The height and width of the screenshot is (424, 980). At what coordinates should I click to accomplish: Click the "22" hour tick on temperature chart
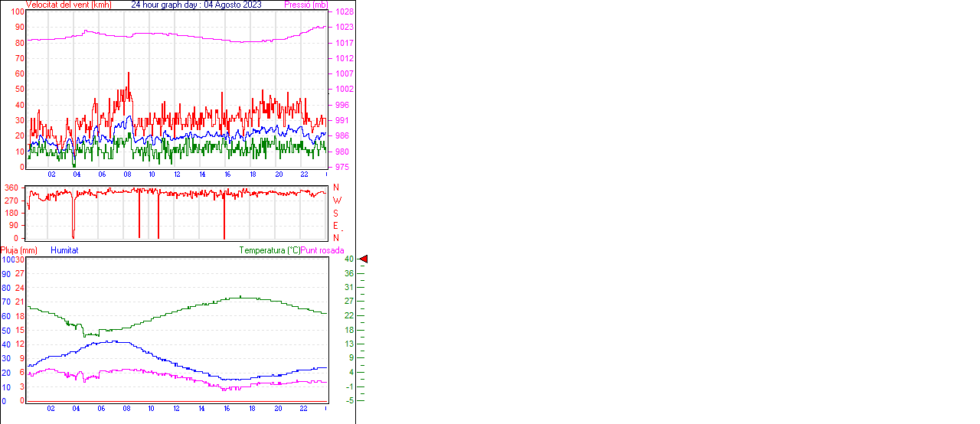(303, 409)
